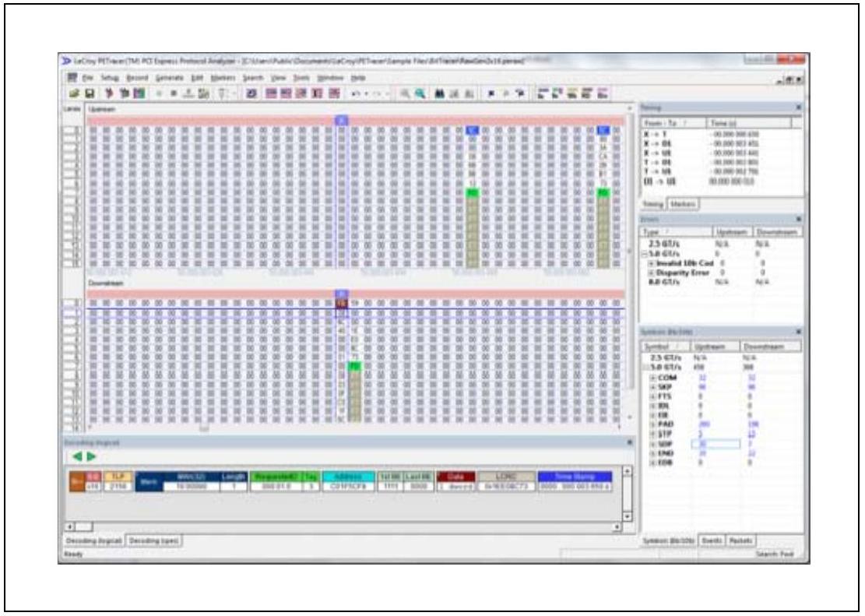Click the blue Time Stamp field header

click(575, 477)
